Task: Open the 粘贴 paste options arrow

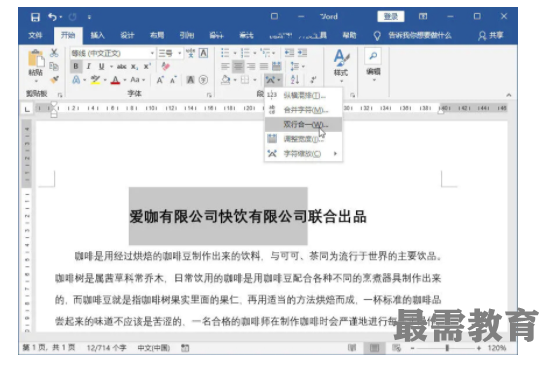Action: pyautogui.click(x=36, y=81)
